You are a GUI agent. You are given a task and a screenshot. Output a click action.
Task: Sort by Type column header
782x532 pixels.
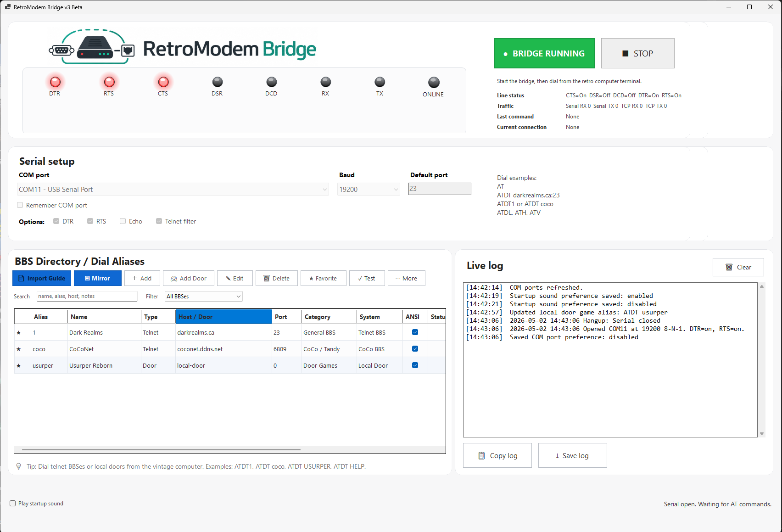point(158,317)
